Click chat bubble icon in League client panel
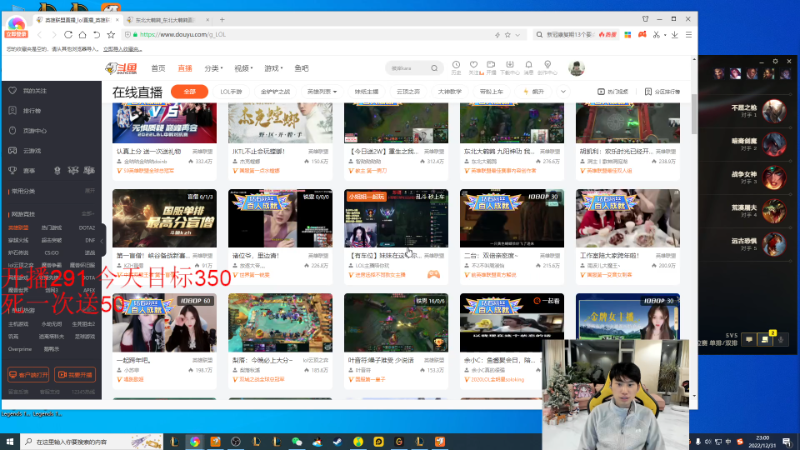The image size is (800, 450). 749,339
